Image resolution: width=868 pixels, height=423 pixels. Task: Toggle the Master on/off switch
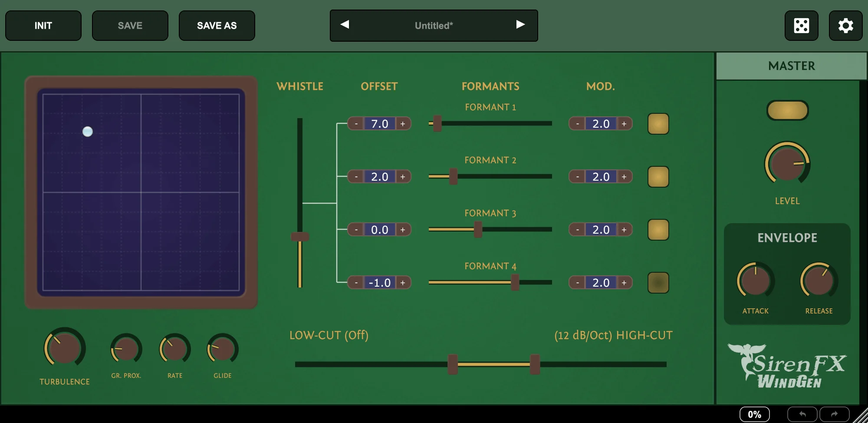pos(787,110)
